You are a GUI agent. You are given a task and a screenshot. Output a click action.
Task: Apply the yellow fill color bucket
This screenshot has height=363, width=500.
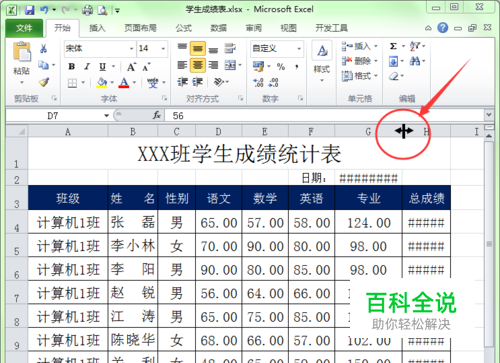pos(102,82)
